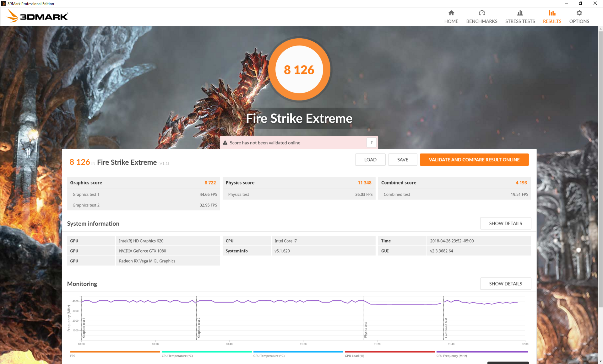
Task: Click the Stress Tests bar chart icon
Action: (x=520, y=13)
